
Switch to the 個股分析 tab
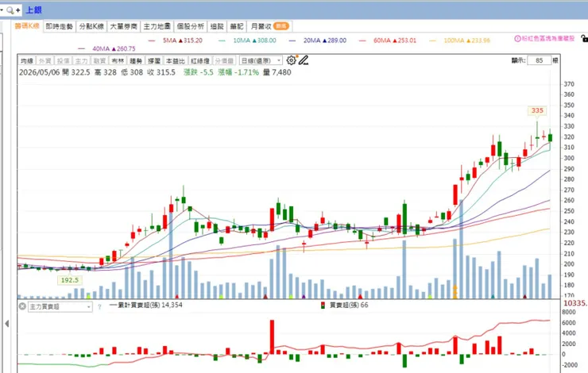pyautogui.click(x=191, y=26)
